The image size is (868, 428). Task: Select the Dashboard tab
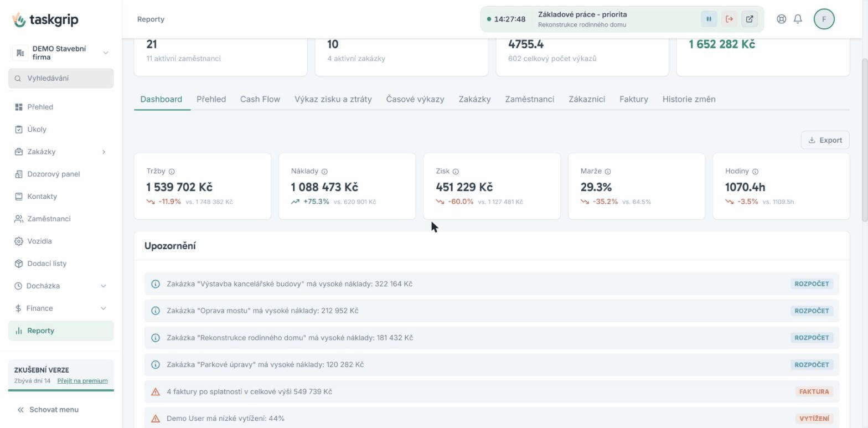pos(161,99)
